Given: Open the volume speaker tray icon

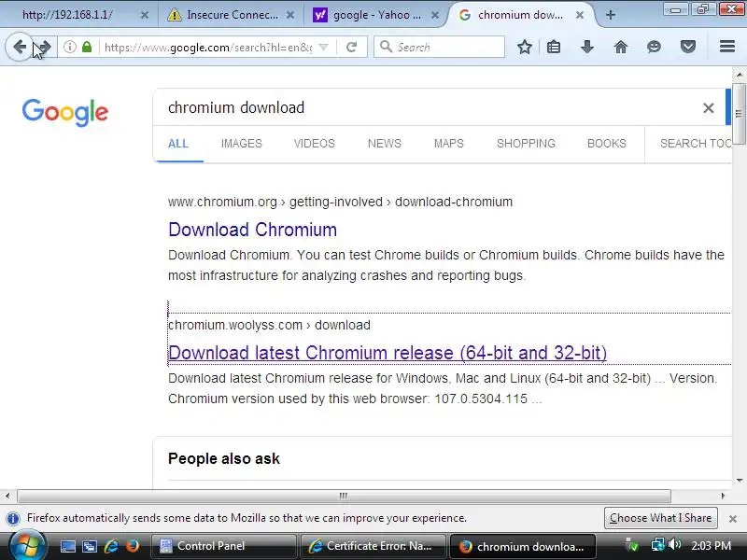Looking at the screenshot, I should point(674,544).
